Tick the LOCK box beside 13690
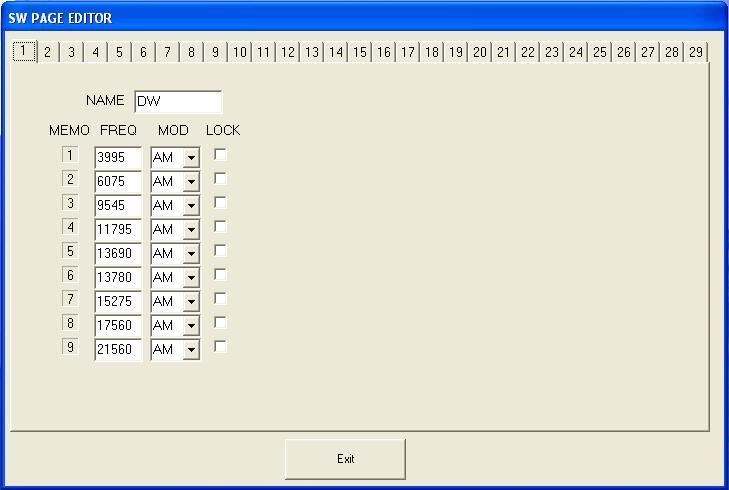Image resolution: width=729 pixels, height=490 pixels. pyautogui.click(x=221, y=251)
